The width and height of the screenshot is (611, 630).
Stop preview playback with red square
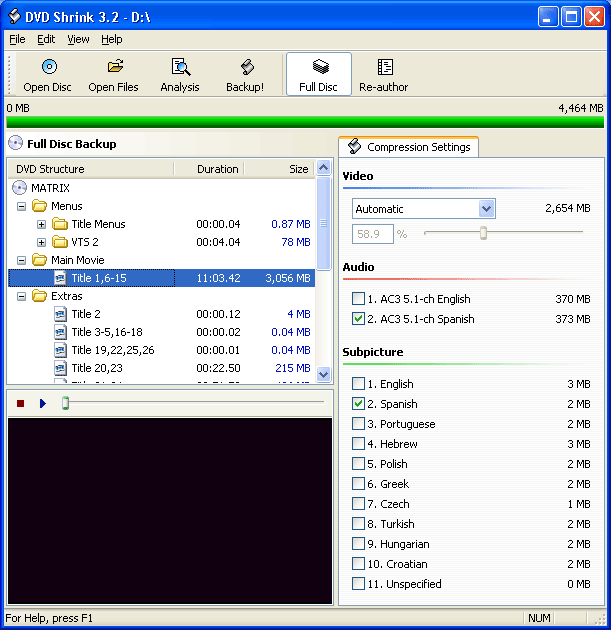[20, 403]
